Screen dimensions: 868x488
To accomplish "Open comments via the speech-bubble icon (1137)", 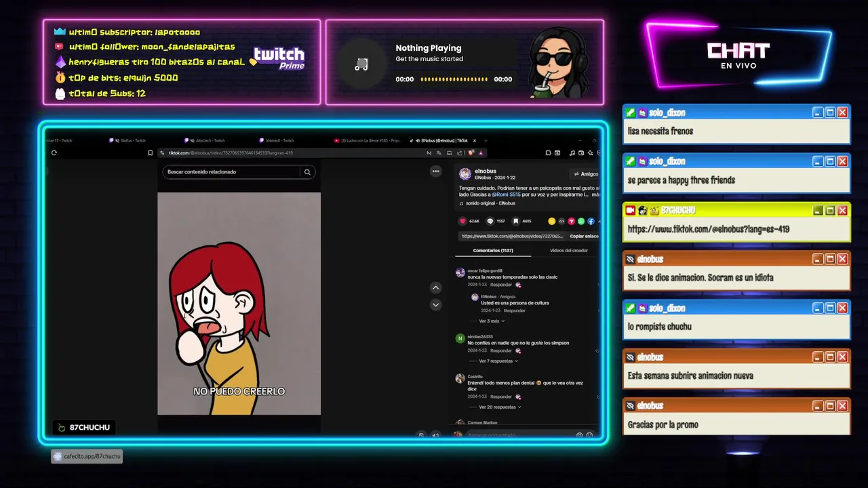I will click(490, 221).
